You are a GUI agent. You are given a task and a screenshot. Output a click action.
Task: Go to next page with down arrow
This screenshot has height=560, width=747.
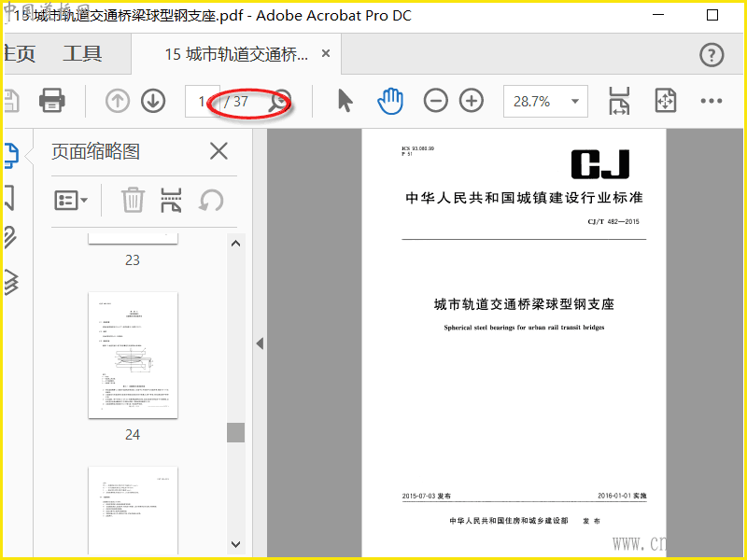[x=153, y=101]
